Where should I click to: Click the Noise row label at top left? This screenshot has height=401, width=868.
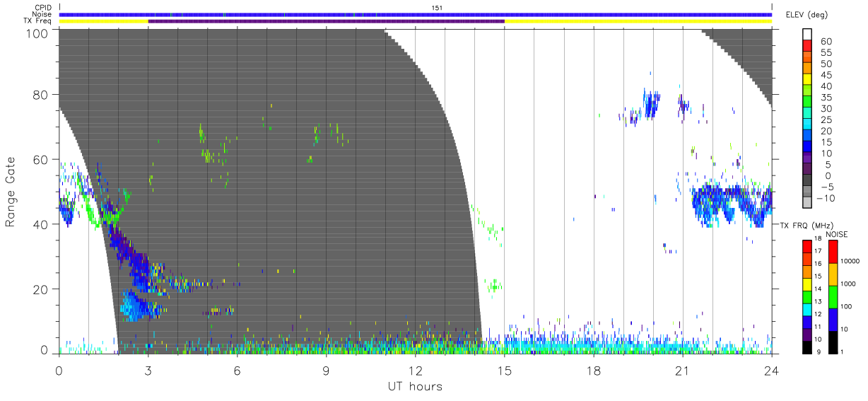coord(42,14)
